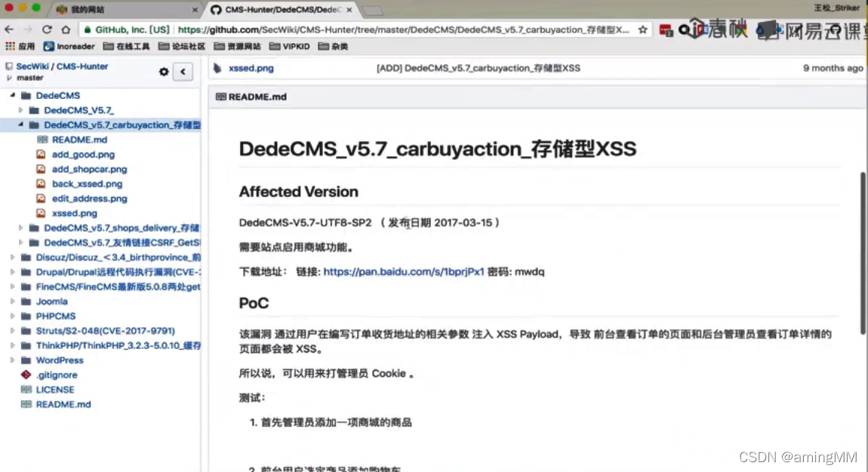
Task: Open the 资源网站 bookmark folder
Action: (x=237, y=47)
